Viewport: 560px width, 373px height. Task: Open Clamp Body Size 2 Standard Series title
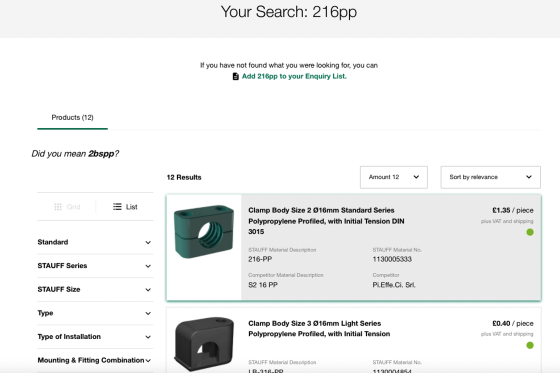click(326, 221)
